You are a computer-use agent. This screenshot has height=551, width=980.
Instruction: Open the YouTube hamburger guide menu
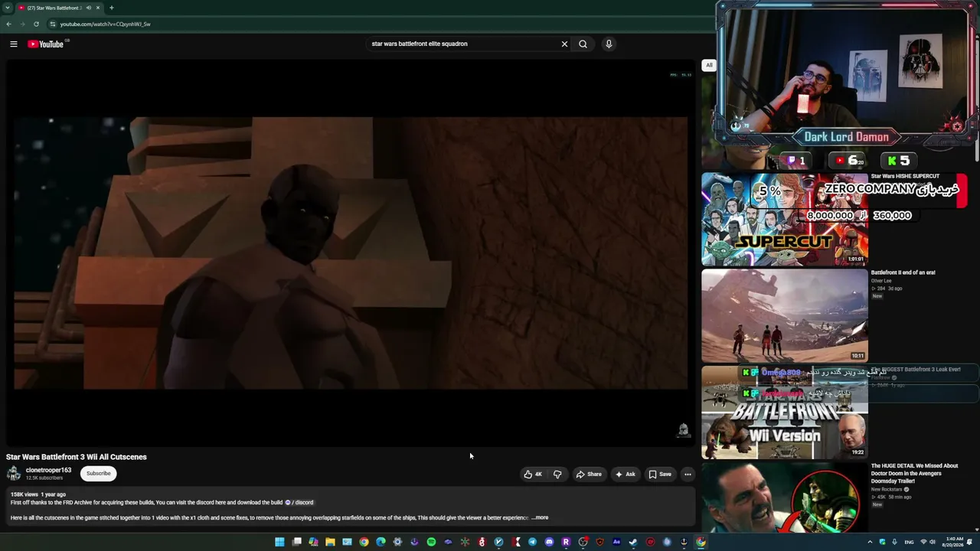tap(13, 44)
